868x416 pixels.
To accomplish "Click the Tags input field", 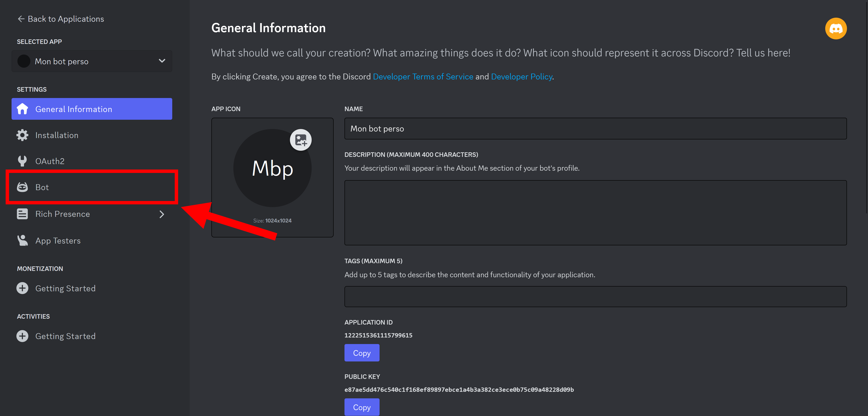I will (x=595, y=296).
